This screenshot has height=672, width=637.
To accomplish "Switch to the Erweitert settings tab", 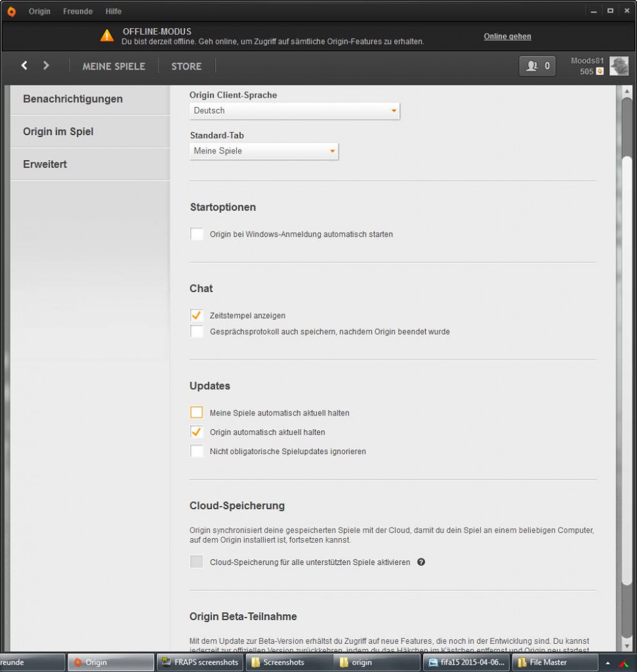I will (x=45, y=164).
